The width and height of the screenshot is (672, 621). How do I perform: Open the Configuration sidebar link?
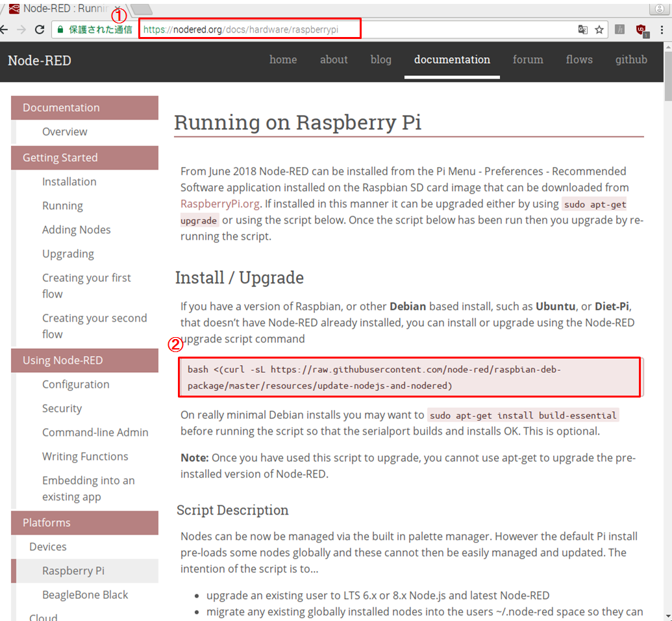[76, 385]
